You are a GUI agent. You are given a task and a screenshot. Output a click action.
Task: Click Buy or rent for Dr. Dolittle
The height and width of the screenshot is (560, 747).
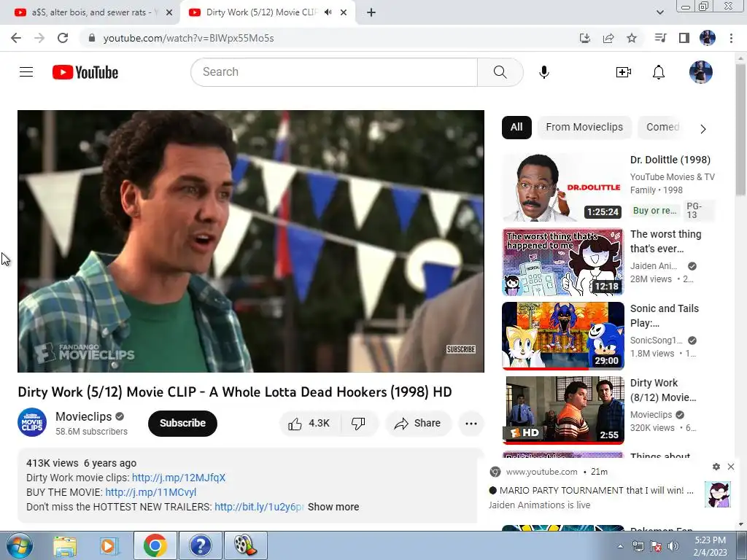click(x=655, y=211)
